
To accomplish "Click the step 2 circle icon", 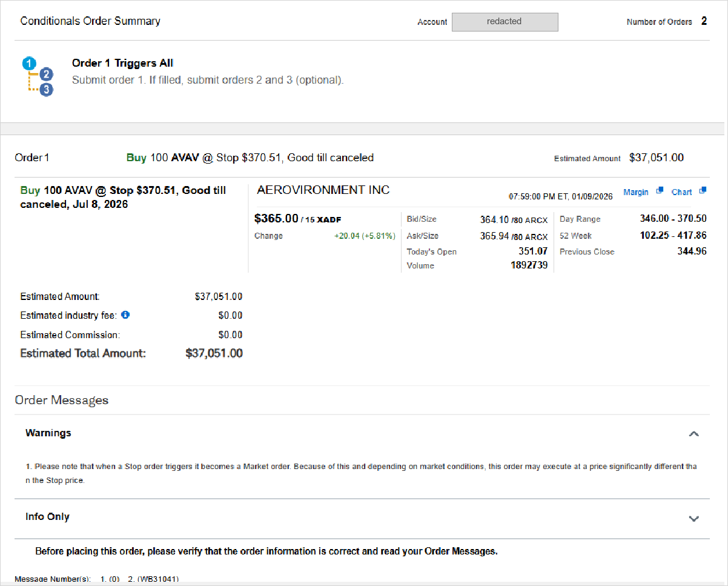I will tap(47, 75).
